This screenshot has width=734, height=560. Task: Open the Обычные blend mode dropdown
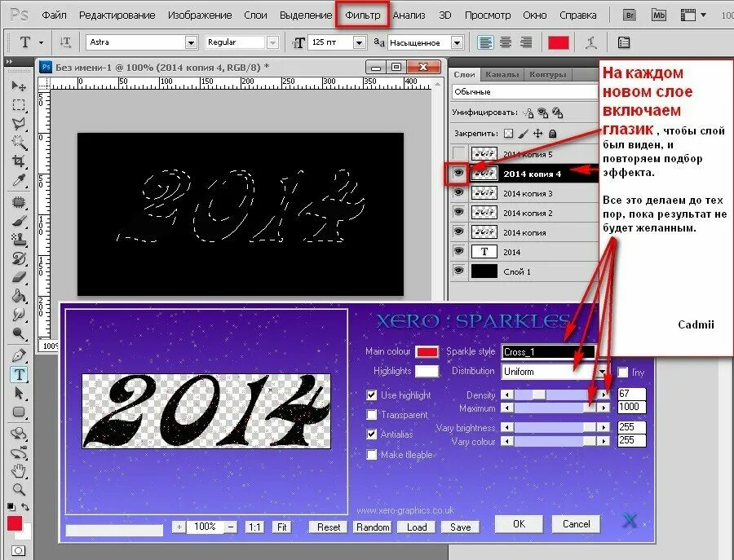click(525, 91)
